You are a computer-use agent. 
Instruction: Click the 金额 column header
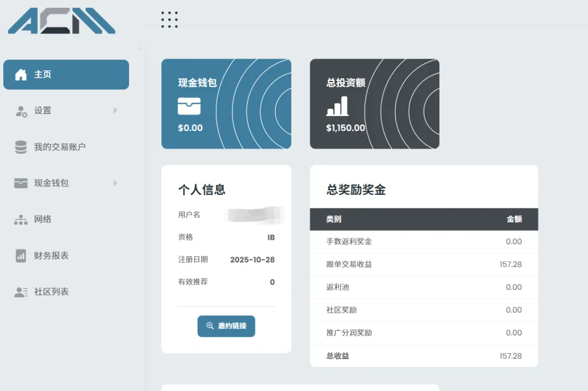[x=514, y=219]
